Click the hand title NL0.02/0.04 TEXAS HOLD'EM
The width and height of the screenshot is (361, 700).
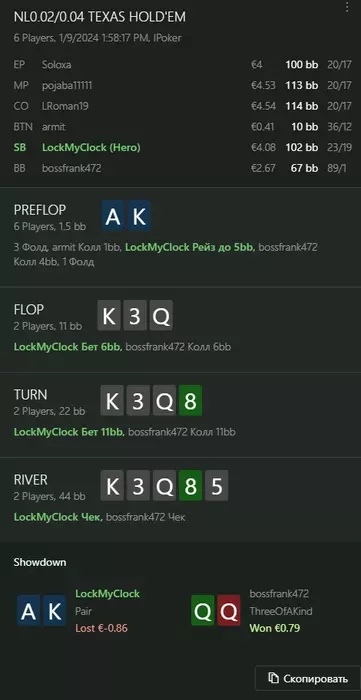pyautogui.click(x=100, y=17)
